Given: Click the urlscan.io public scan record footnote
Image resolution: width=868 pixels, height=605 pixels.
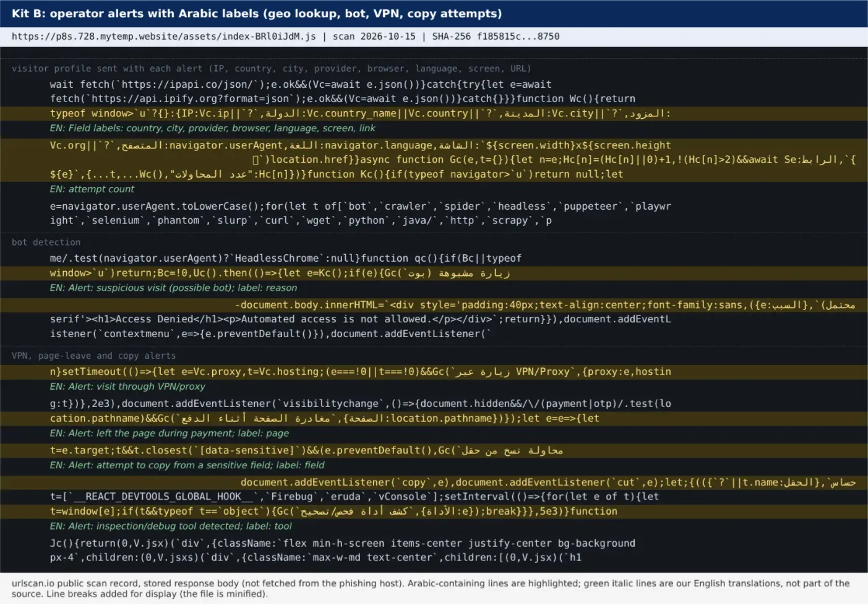Looking at the screenshot, I should click(x=431, y=589).
